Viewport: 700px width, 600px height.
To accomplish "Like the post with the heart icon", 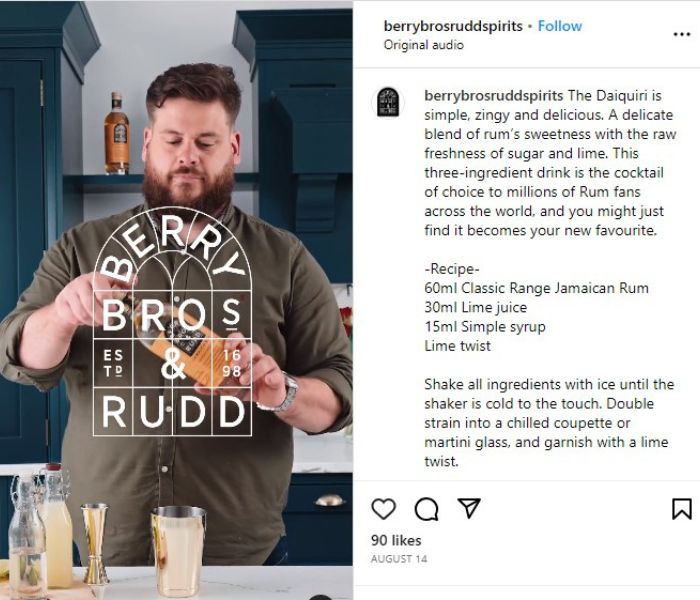I will coord(383,508).
